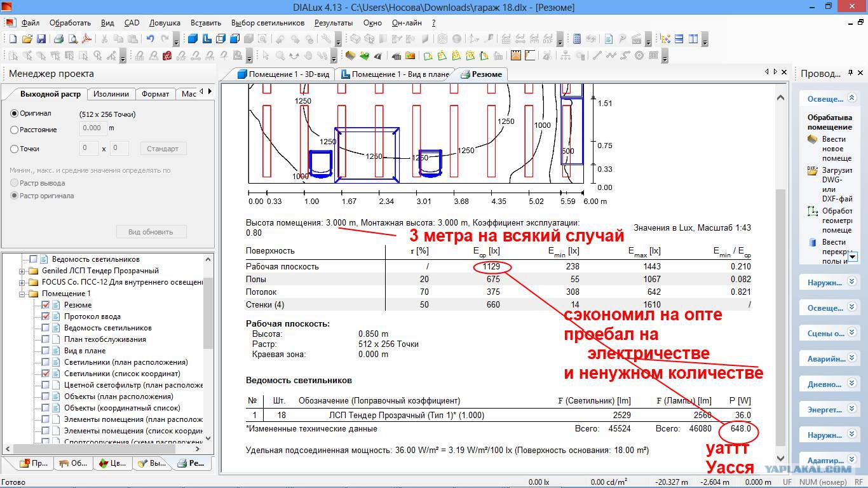Select the line drawing tool icon
868x488 pixels.
(x=597, y=55)
